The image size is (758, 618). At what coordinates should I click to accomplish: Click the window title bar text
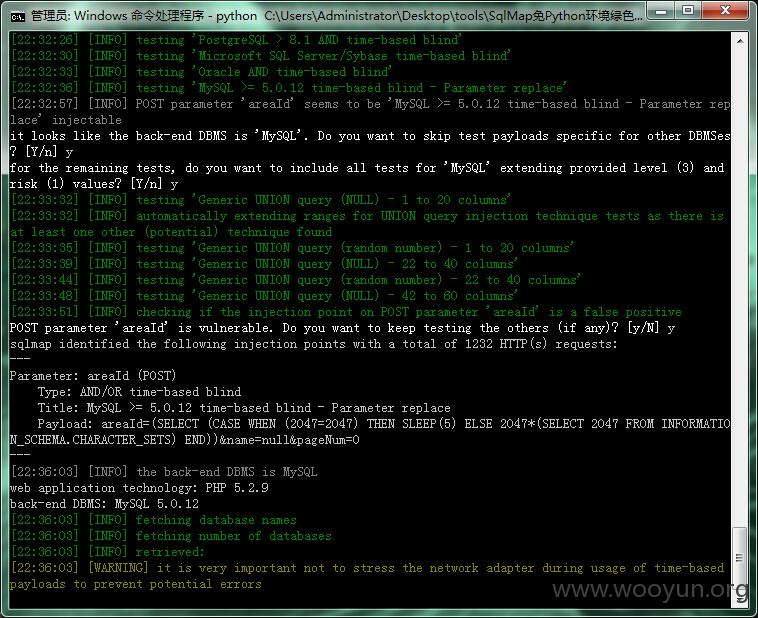[336, 16]
